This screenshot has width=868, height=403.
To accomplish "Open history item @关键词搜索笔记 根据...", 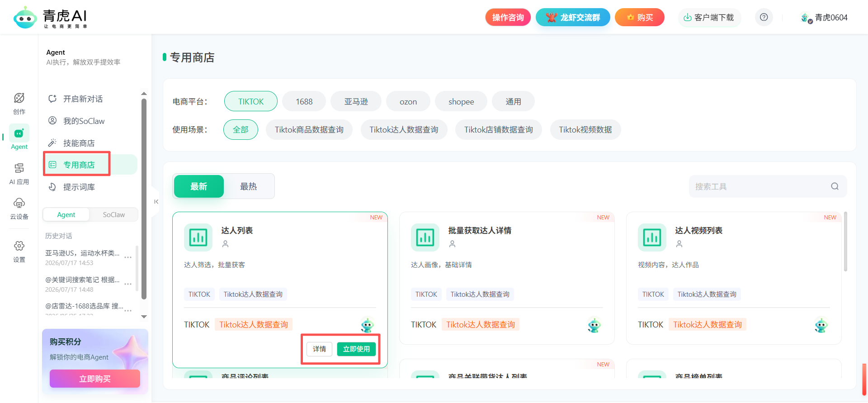I will coord(82,280).
